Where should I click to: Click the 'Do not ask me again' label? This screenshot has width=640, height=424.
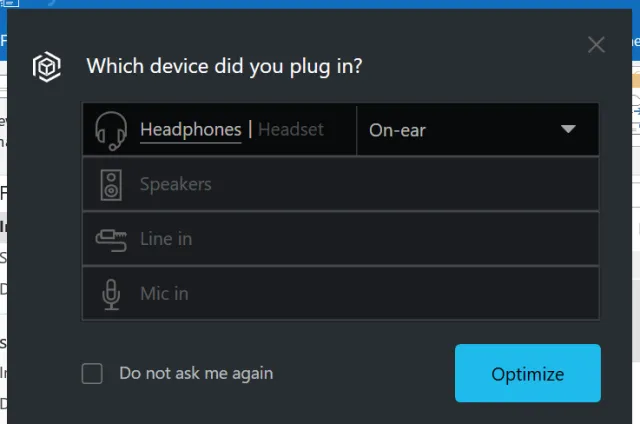(196, 374)
